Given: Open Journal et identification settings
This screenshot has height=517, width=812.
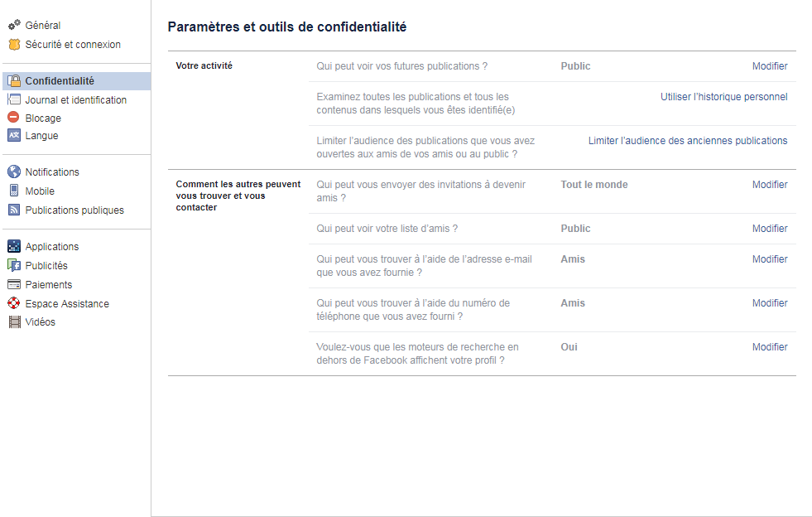Looking at the screenshot, I should pos(75,100).
